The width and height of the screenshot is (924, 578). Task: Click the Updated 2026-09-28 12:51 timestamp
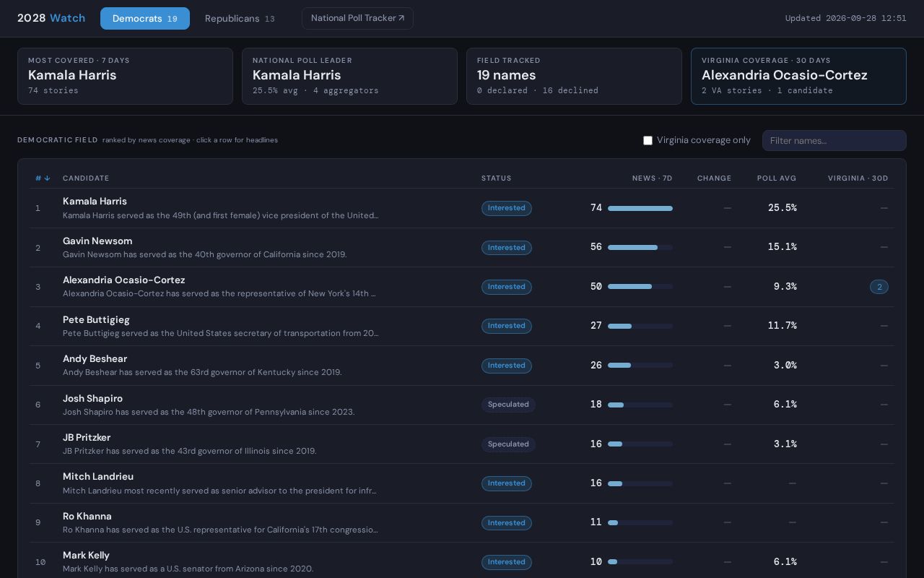point(846,18)
